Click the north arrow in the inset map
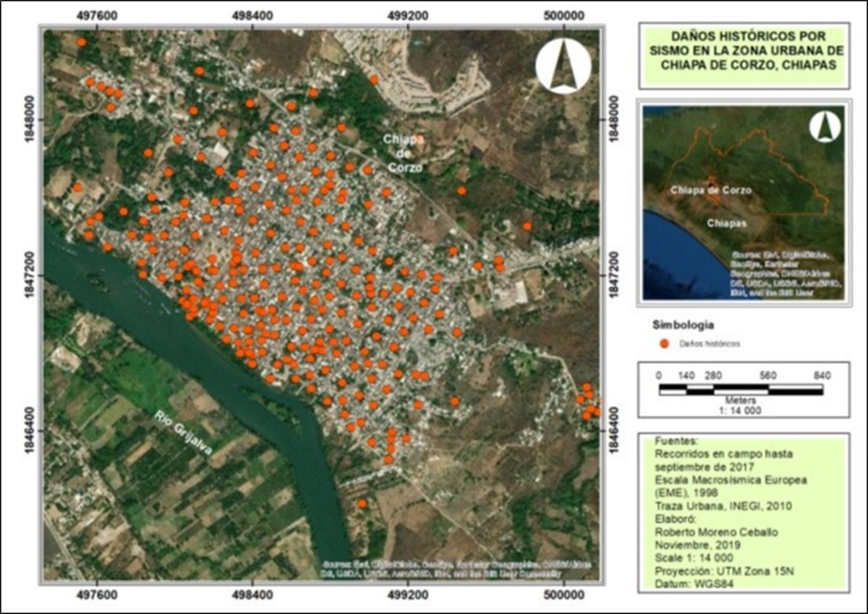This screenshot has width=868, height=614. tap(825, 128)
